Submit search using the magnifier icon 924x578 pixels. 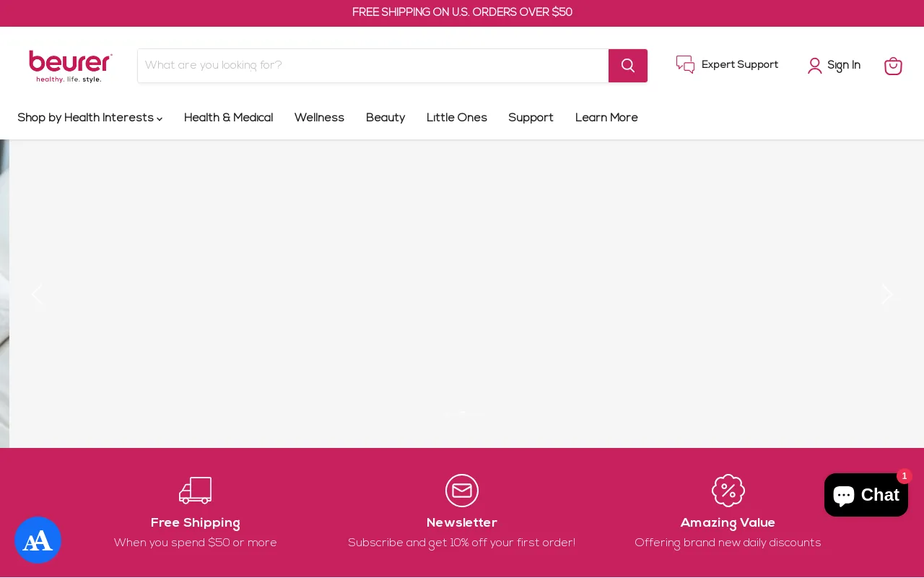[x=627, y=66]
